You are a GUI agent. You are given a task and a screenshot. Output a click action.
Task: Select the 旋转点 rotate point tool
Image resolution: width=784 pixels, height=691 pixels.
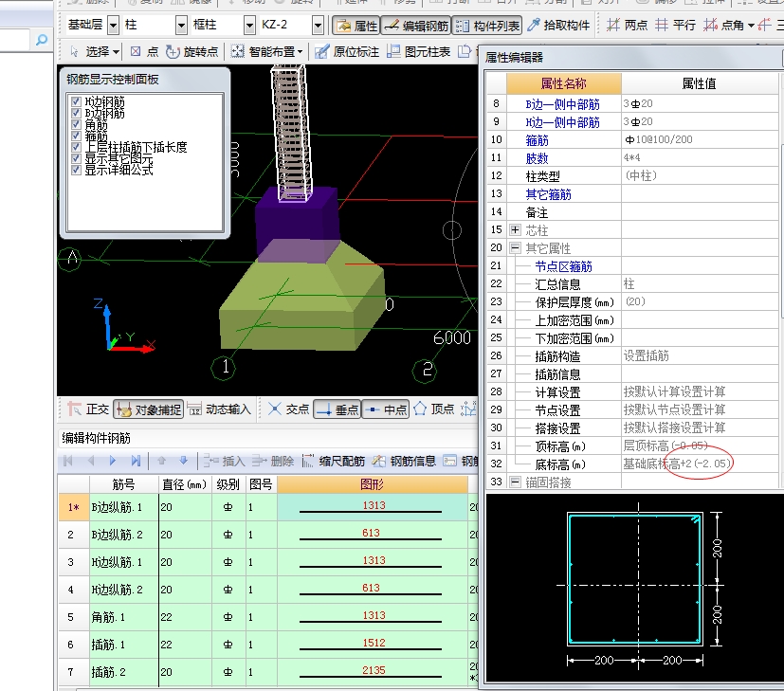192,51
